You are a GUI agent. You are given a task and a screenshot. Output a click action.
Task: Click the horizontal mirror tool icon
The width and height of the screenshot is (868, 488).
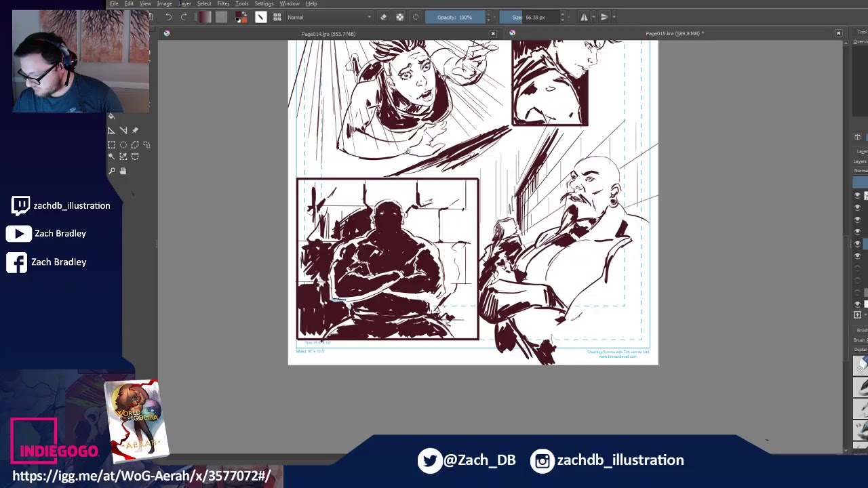click(584, 18)
